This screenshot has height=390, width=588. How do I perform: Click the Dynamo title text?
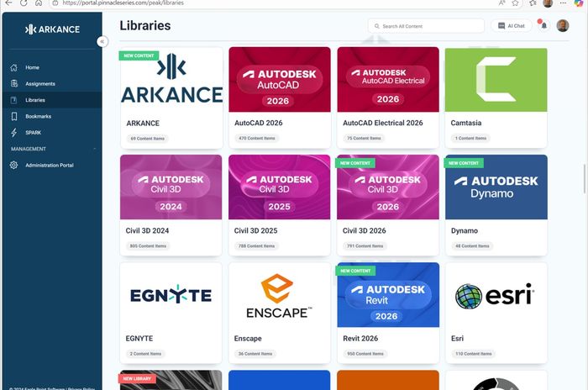(465, 231)
